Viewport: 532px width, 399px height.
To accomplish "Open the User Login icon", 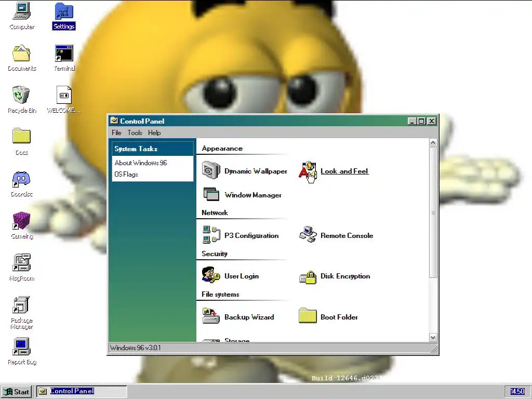I will (211, 275).
